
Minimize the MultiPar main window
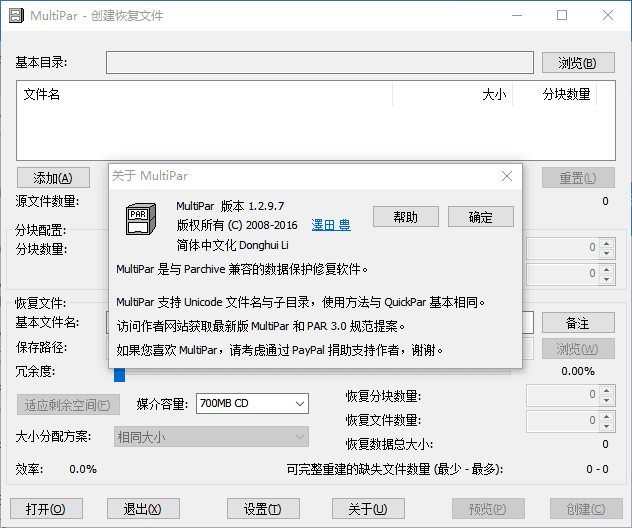(x=517, y=15)
